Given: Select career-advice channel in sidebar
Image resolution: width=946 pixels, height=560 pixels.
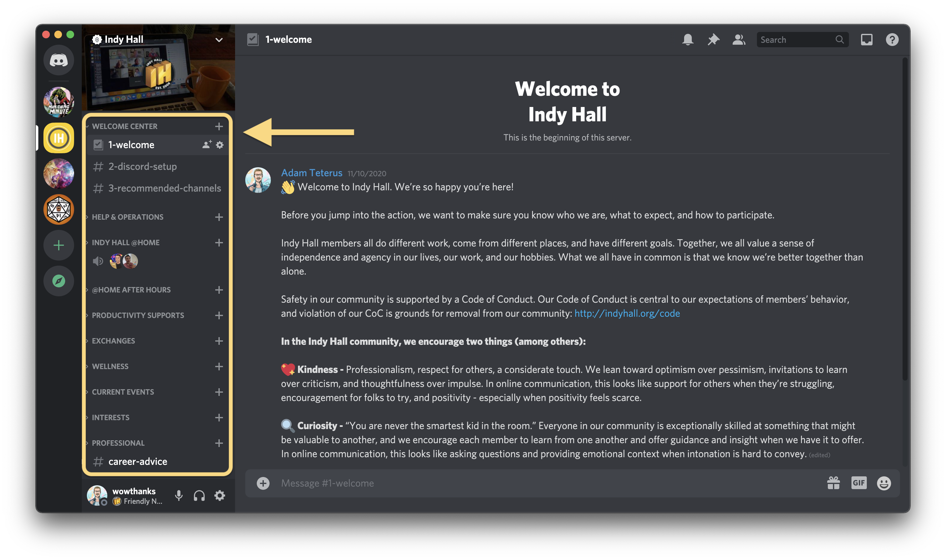Looking at the screenshot, I should pyautogui.click(x=137, y=461).
